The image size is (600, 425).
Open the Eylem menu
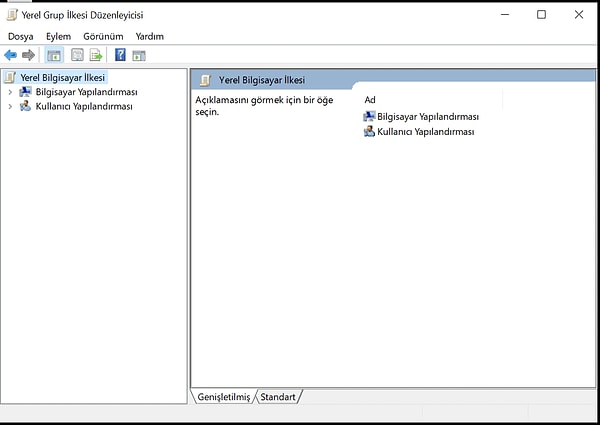tap(58, 36)
